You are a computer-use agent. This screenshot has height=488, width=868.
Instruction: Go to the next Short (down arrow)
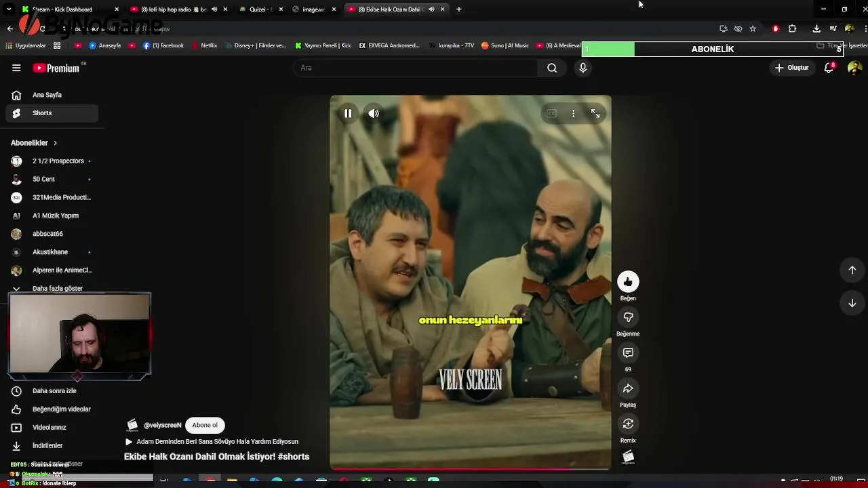click(x=852, y=303)
